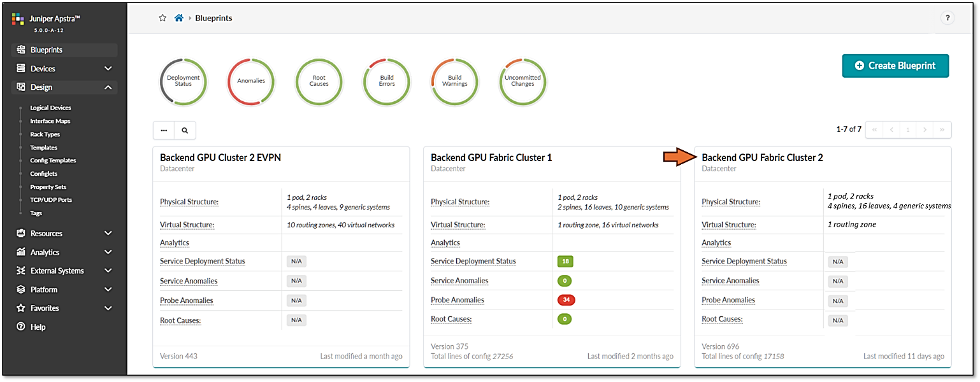The height and width of the screenshot is (382, 980).
Task: Click the search magnifier icon above blueprints
Action: click(185, 130)
